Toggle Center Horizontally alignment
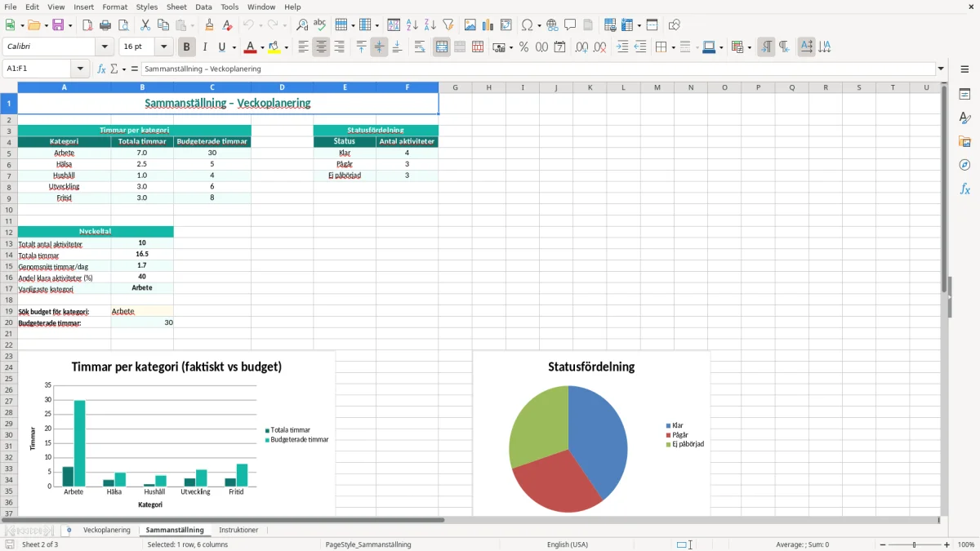This screenshot has height=551, width=980. 321,47
